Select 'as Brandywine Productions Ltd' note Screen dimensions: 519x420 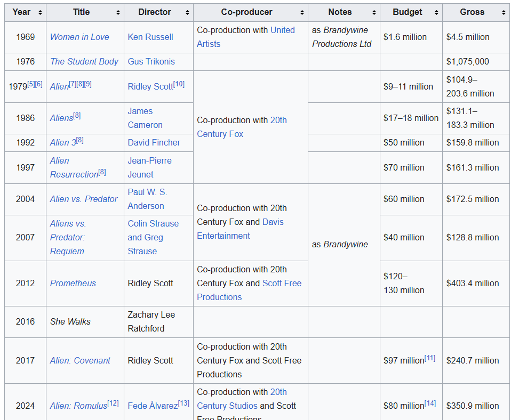(341, 37)
